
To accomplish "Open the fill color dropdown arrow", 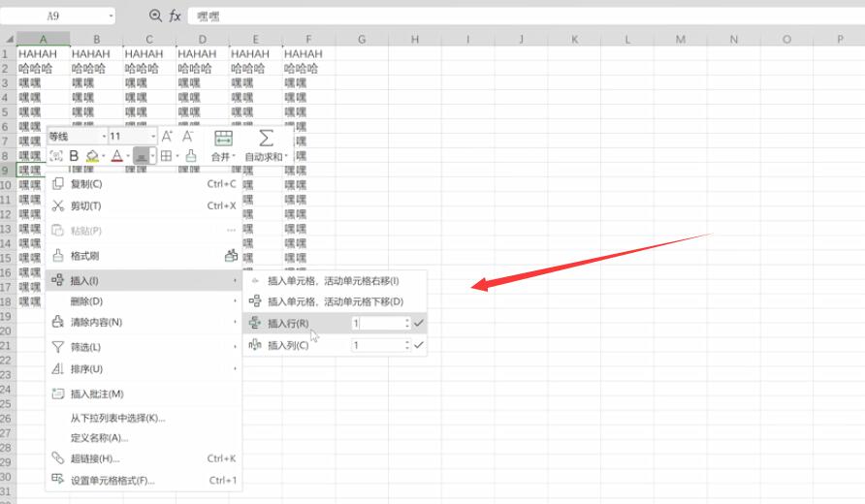I will tap(103, 156).
